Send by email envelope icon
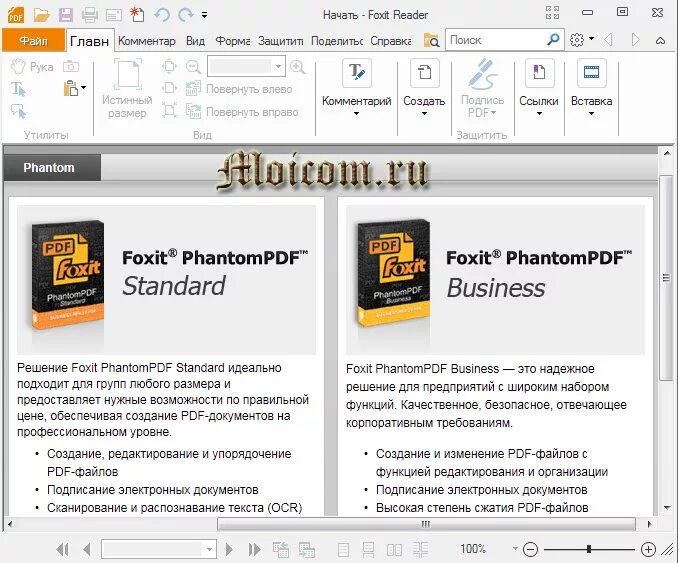Viewport: 678px width, 563px height. coord(113,16)
